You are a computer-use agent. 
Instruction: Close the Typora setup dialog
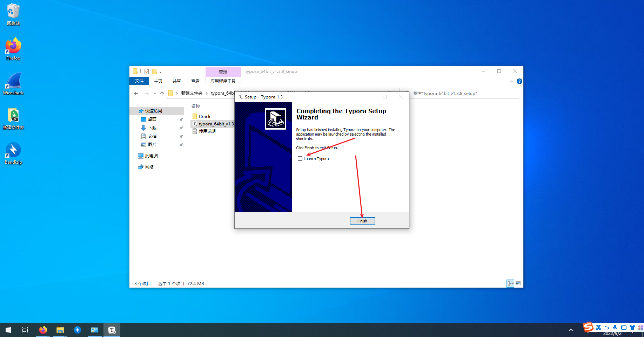click(401, 97)
